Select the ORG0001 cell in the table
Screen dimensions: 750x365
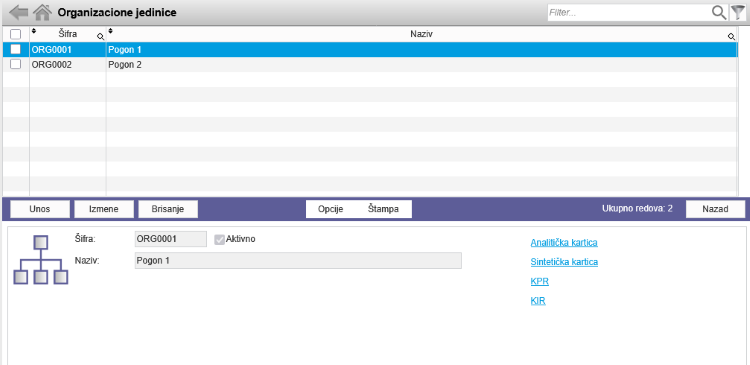[67, 49]
